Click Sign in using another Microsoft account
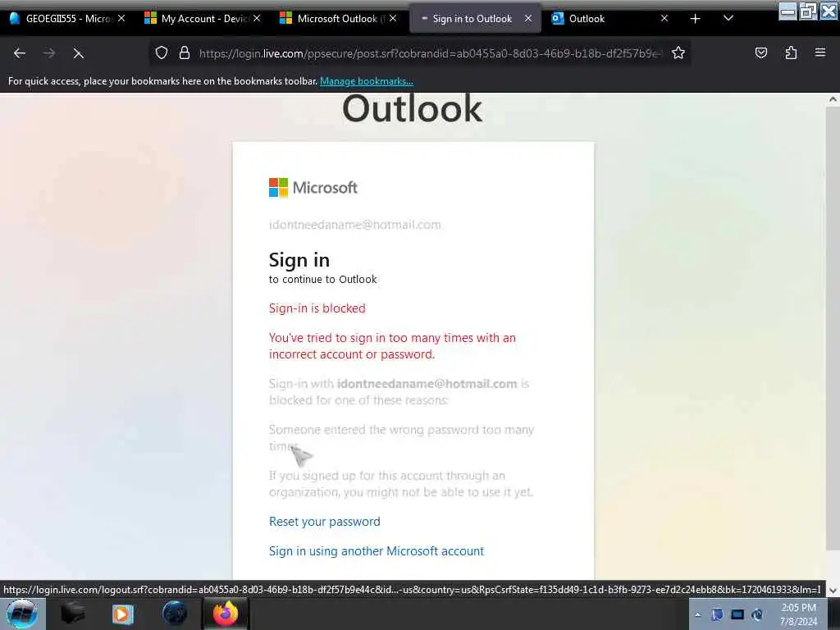This screenshot has width=840, height=630. [376, 550]
